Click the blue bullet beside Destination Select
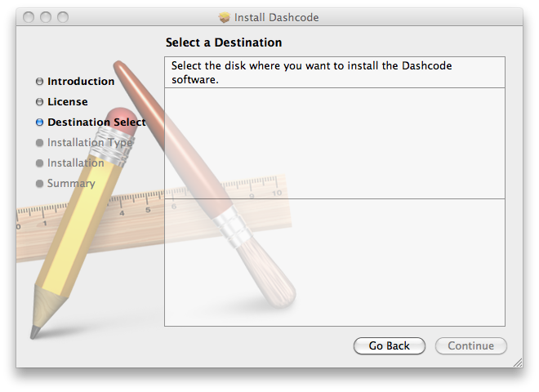This screenshot has height=392, width=539. coord(39,122)
